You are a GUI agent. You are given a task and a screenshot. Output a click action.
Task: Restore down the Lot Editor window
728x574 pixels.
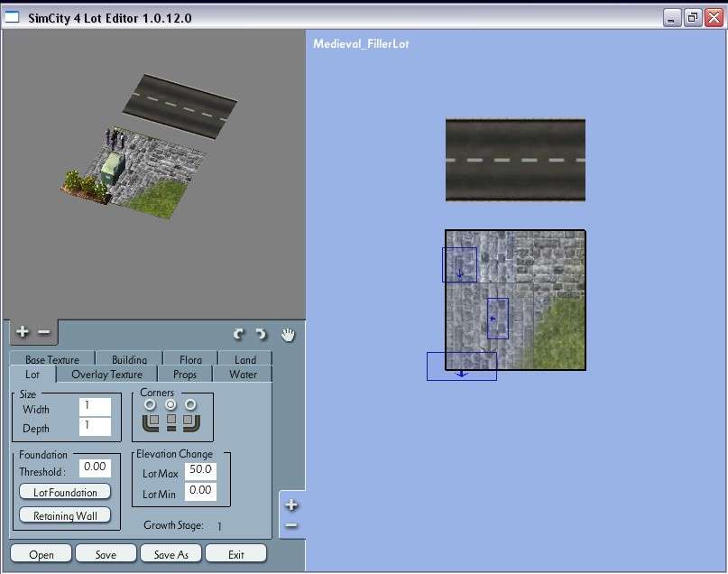693,18
